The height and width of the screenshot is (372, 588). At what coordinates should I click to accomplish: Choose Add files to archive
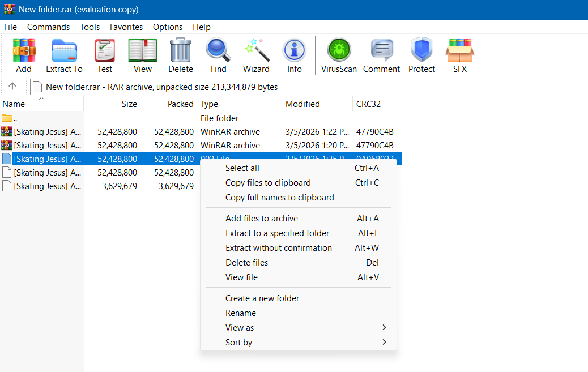[x=299, y=218]
